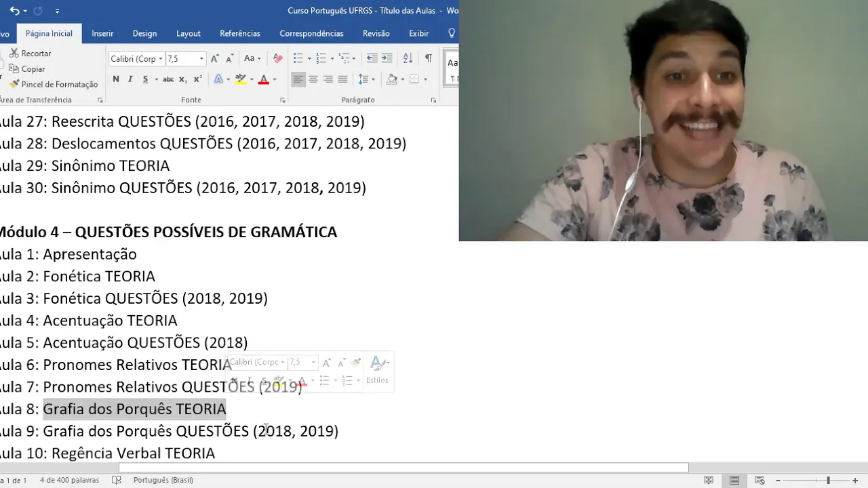
Task: Click the Português (Brasil) language indicator
Action: tap(163, 480)
